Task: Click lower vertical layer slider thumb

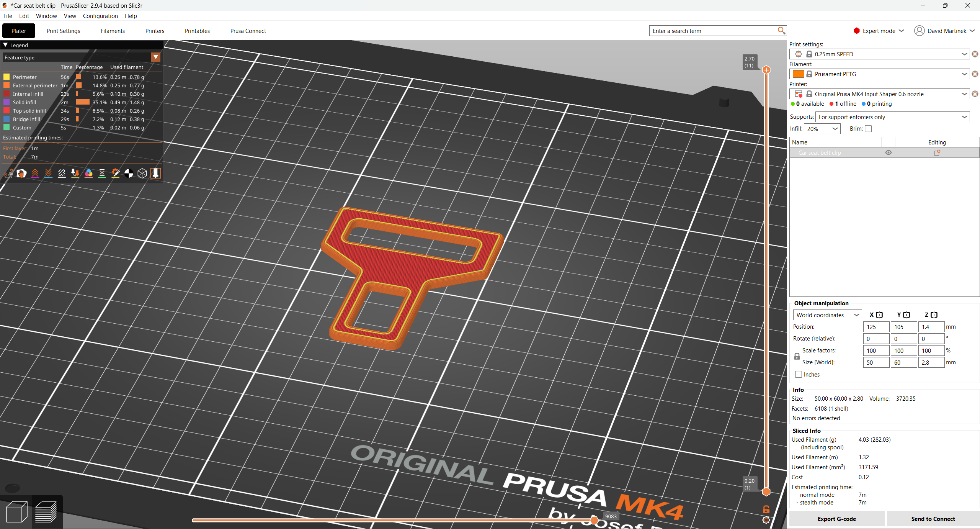Action: point(766,491)
